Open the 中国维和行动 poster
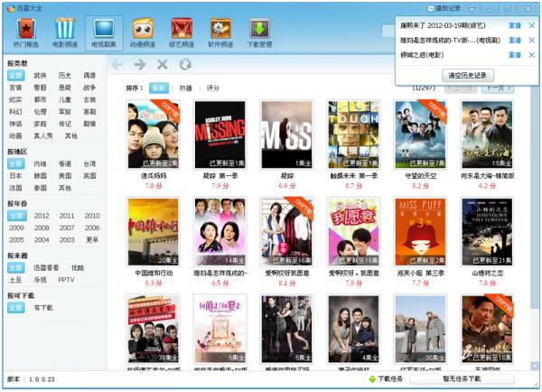This screenshot has width=542, height=392. tap(154, 232)
